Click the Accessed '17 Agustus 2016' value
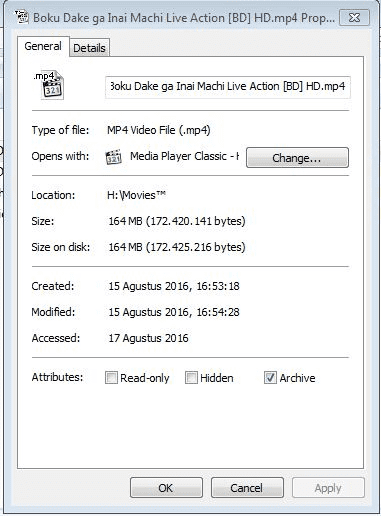The image size is (381, 516). [x=148, y=338]
